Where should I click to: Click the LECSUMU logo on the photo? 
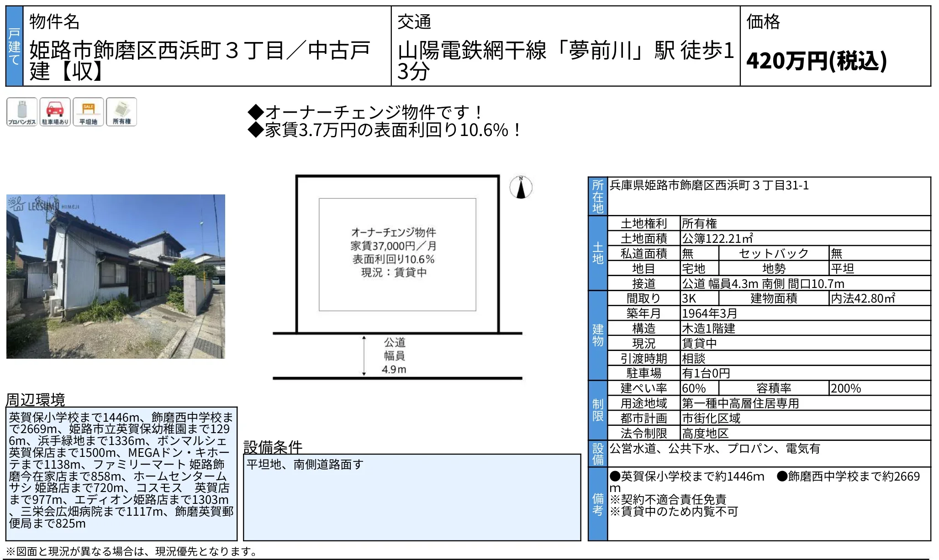(x=43, y=205)
